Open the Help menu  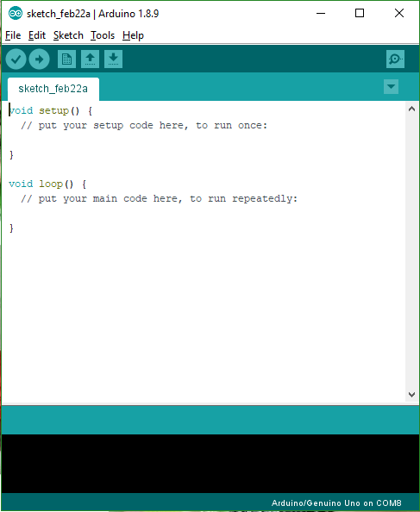click(x=133, y=35)
